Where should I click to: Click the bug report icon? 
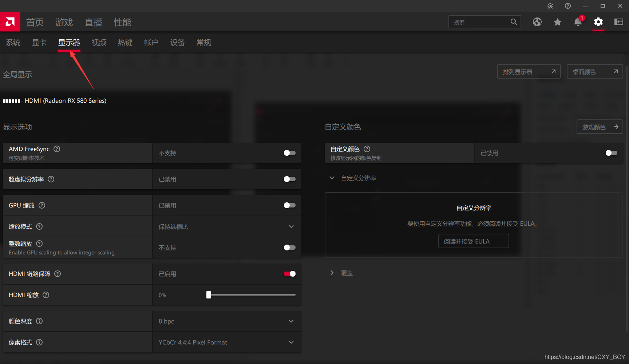550,6
